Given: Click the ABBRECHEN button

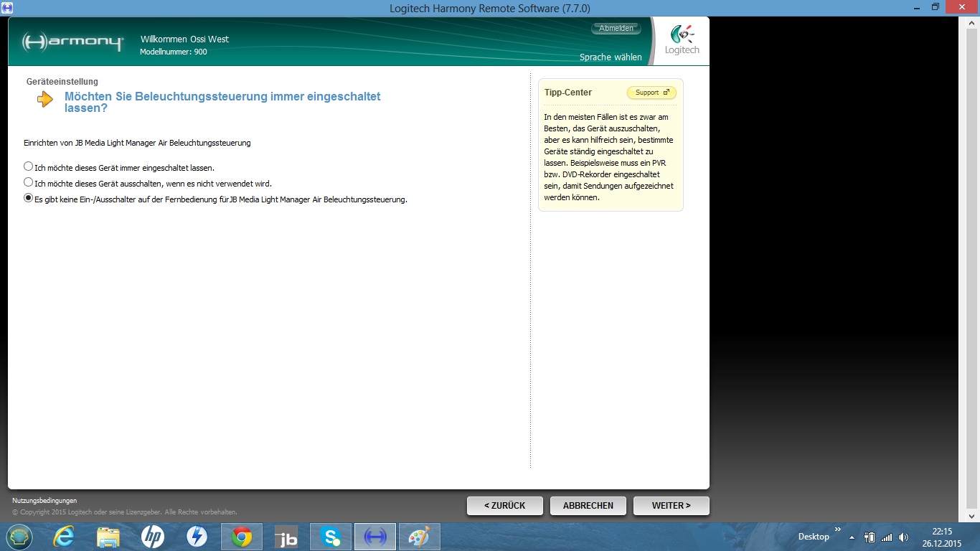Looking at the screenshot, I should [588, 506].
